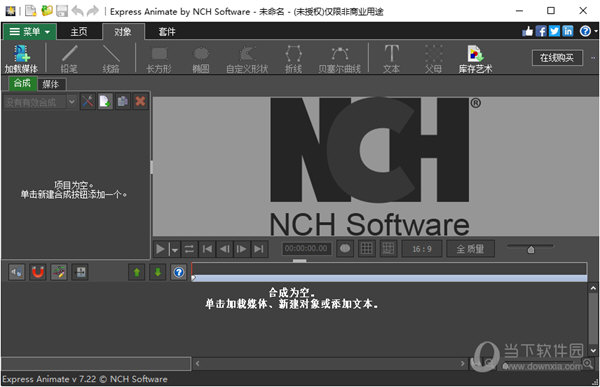Open the play options dropdown arrow

pyautogui.click(x=174, y=249)
